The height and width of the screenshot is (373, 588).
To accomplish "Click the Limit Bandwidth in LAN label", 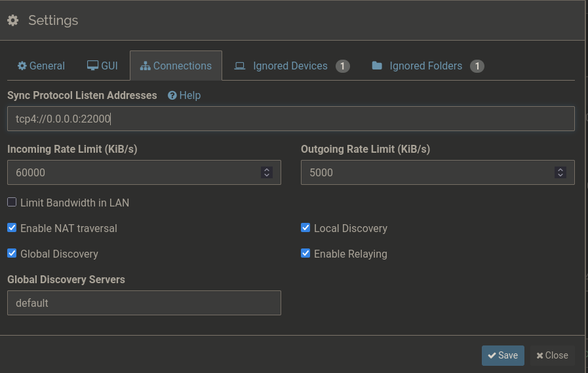I will (75, 203).
